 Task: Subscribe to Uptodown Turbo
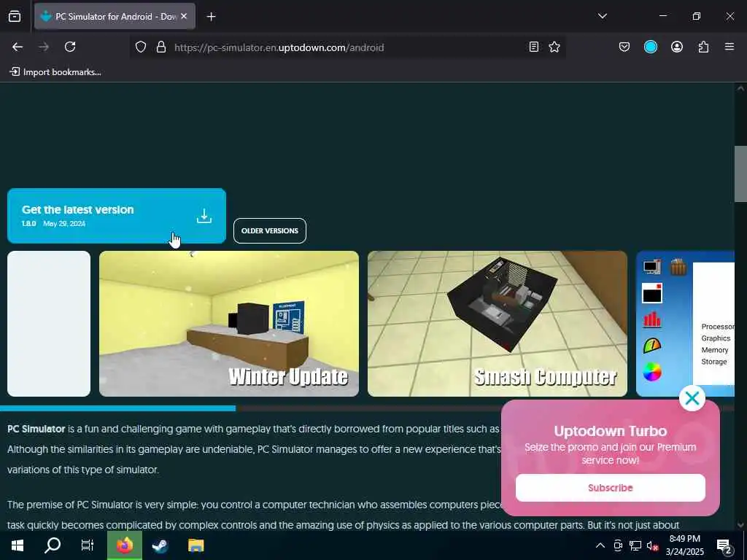coord(611,488)
